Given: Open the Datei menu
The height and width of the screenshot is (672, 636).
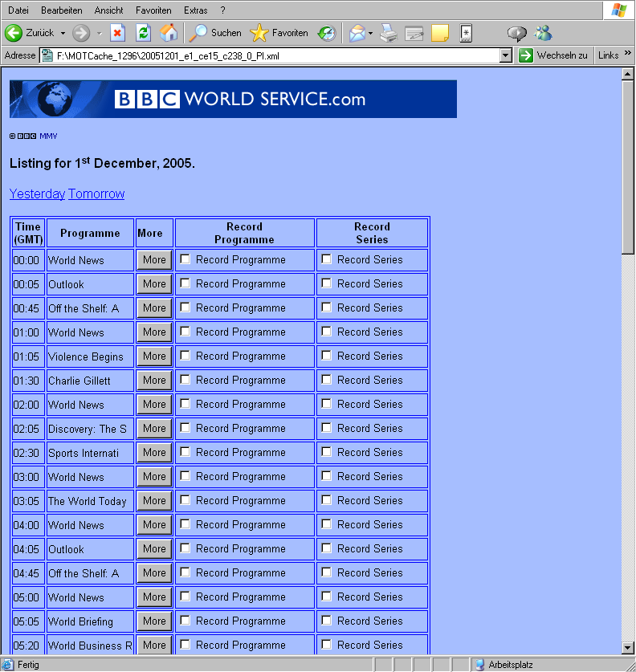Looking at the screenshot, I should click(x=18, y=10).
